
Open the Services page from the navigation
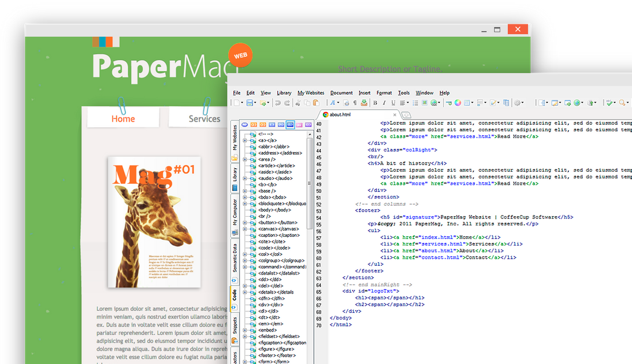206,118
